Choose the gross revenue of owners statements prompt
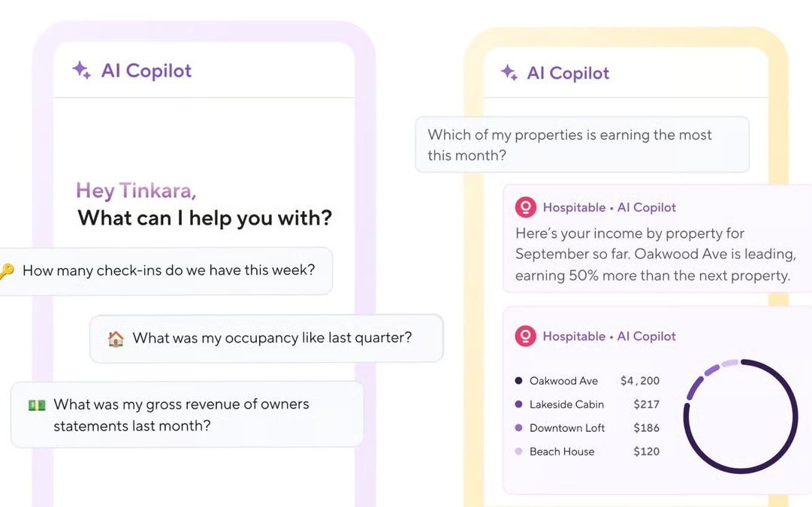The image size is (812, 507). tap(187, 415)
